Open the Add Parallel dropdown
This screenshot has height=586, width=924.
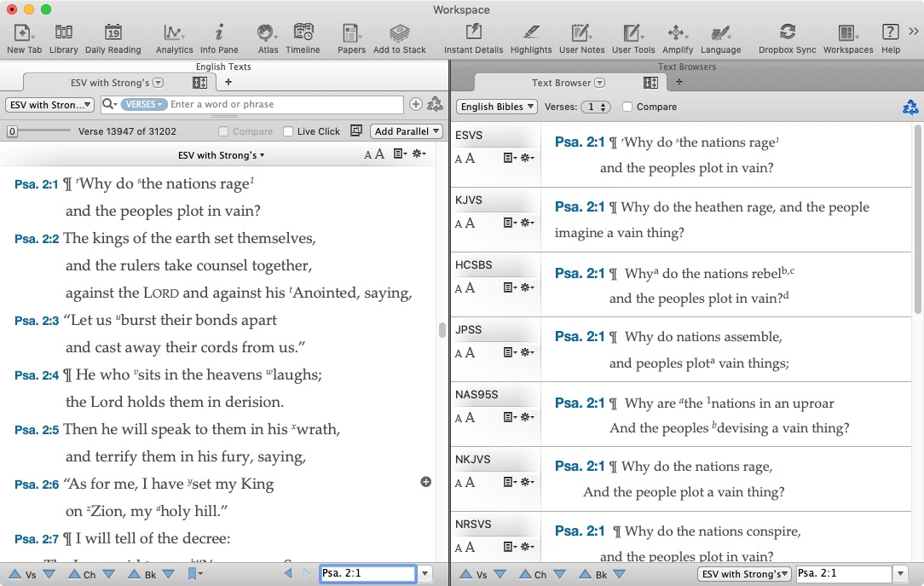pos(407,131)
